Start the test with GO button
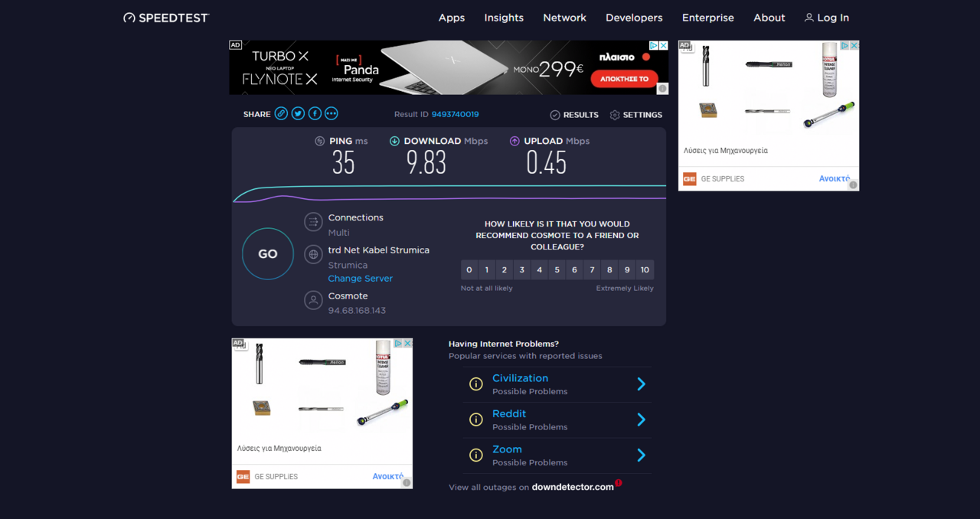980x519 pixels. (268, 254)
